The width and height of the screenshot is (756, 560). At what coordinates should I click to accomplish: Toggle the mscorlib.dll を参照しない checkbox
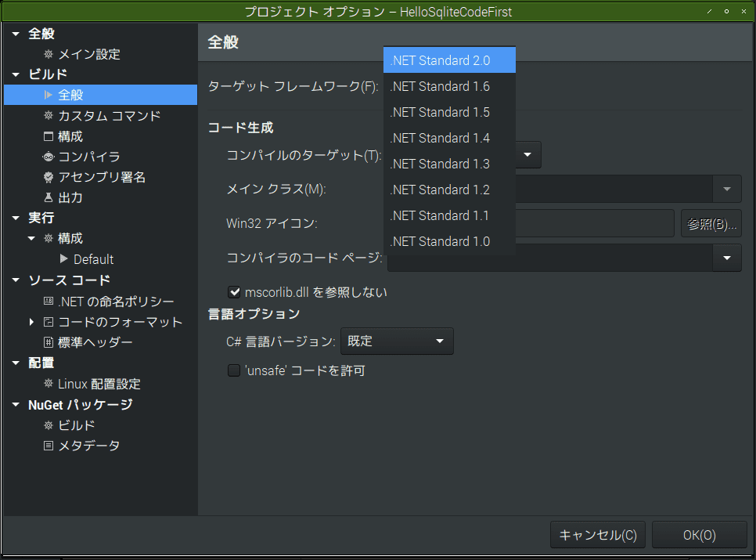(x=234, y=292)
